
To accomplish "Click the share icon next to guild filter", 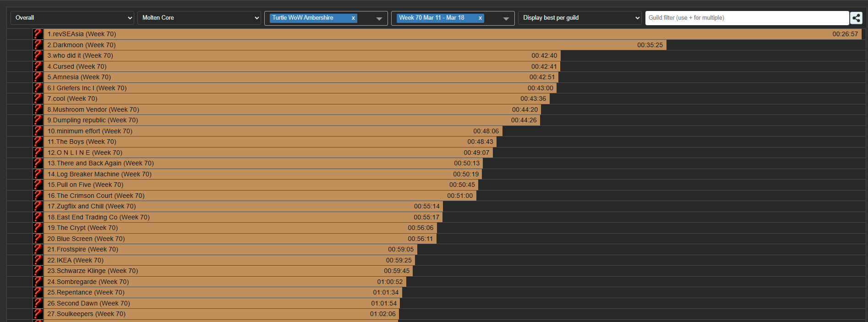I will point(856,18).
